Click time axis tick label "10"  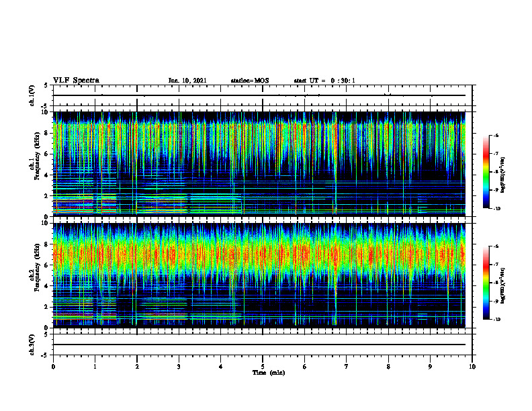472,367
